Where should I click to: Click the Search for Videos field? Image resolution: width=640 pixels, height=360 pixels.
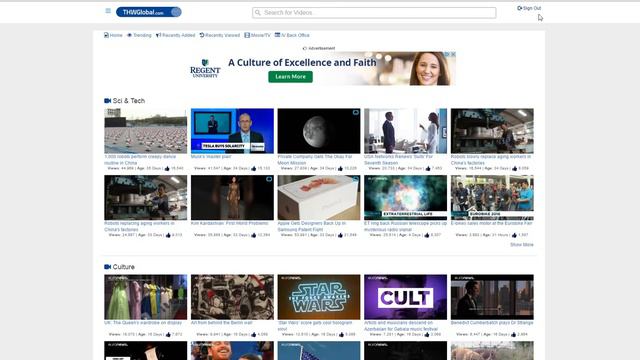pos(374,13)
